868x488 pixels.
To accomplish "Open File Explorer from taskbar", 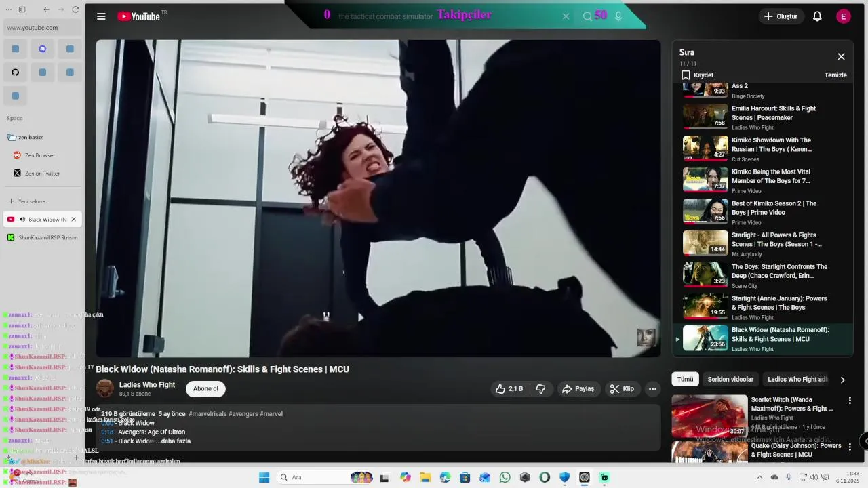I will click(425, 477).
